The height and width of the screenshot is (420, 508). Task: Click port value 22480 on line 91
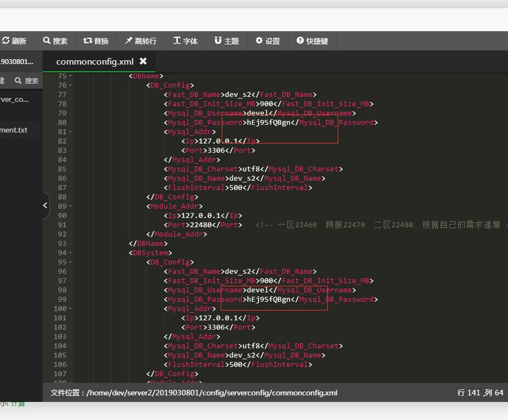coord(200,225)
